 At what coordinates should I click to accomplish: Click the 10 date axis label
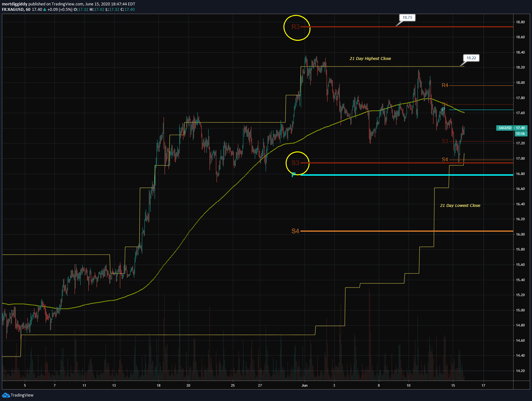(409, 385)
